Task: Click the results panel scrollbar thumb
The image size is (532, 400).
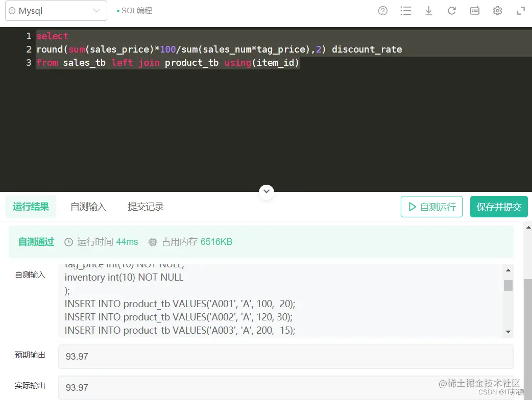Action: pos(528,339)
